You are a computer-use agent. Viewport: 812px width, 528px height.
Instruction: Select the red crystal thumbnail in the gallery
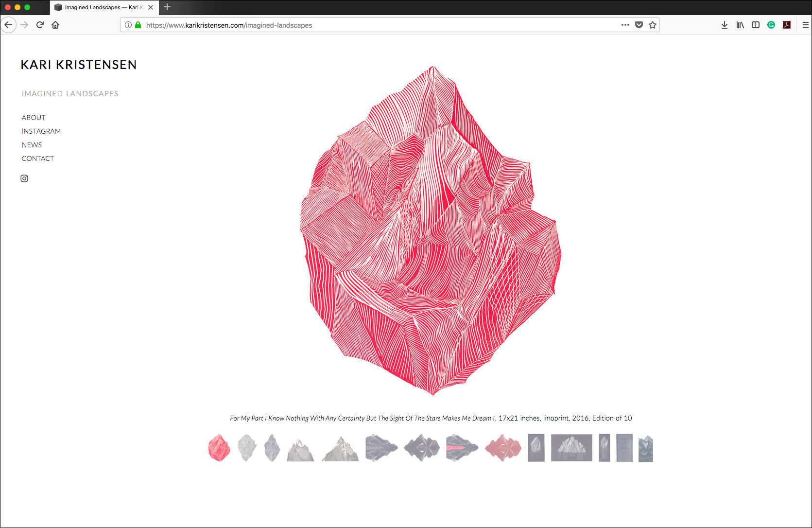click(219, 447)
